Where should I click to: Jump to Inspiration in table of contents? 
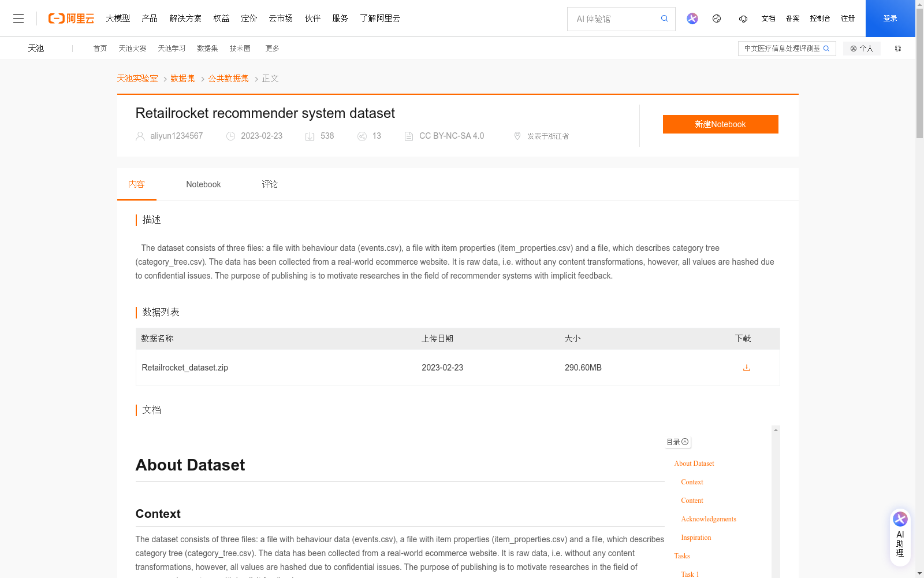pos(696,538)
